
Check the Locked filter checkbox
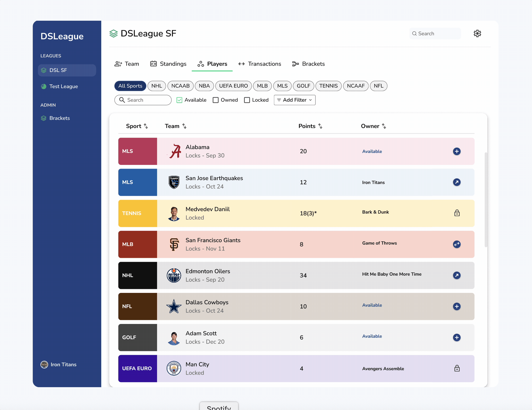pos(247,100)
